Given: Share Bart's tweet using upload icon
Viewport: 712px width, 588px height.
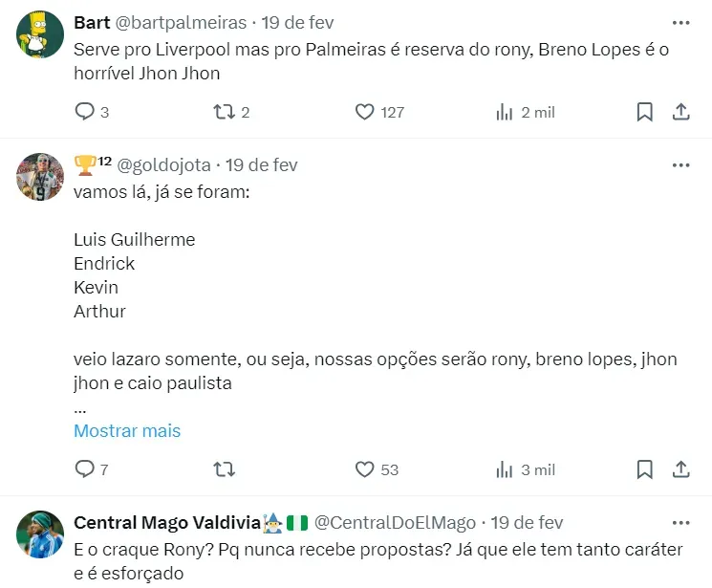Looking at the screenshot, I should (x=680, y=112).
